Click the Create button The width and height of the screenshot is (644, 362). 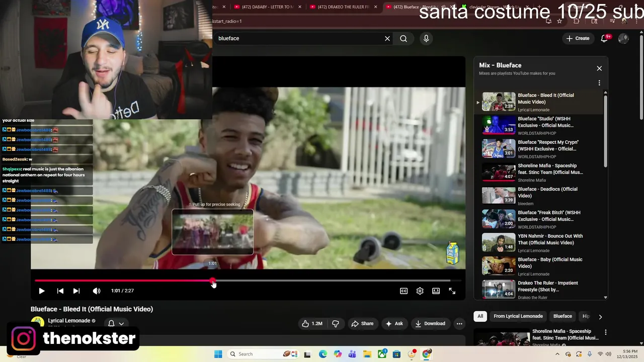[x=578, y=38]
